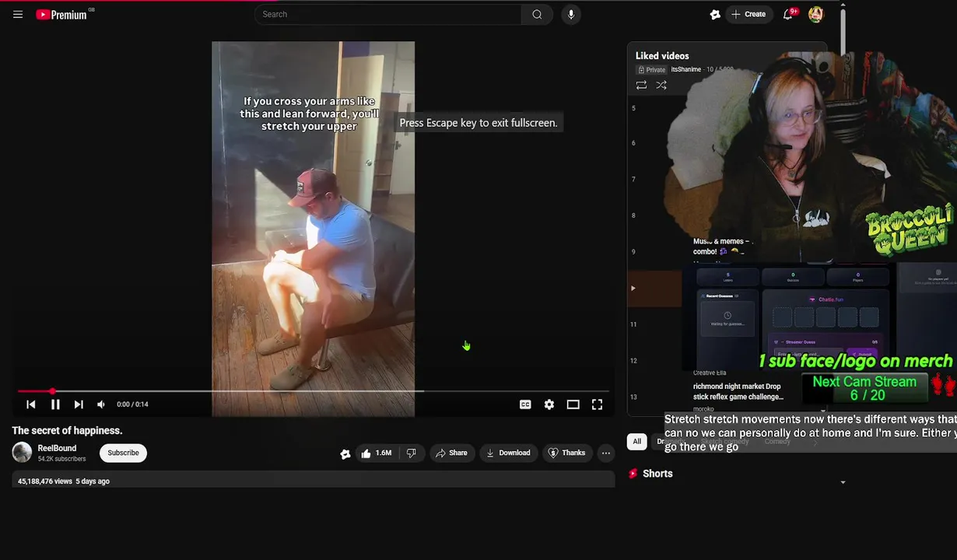Image resolution: width=957 pixels, height=560 pixels.
Task: Open the Liked videos playlist title
Action: pos(662,56)
